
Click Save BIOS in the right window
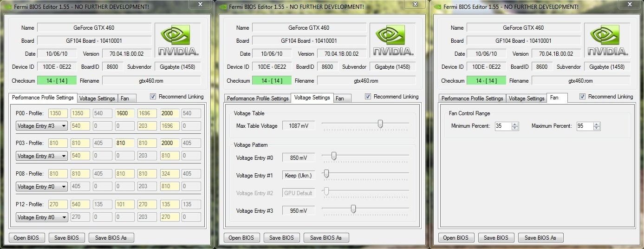[x=496, y=238]
